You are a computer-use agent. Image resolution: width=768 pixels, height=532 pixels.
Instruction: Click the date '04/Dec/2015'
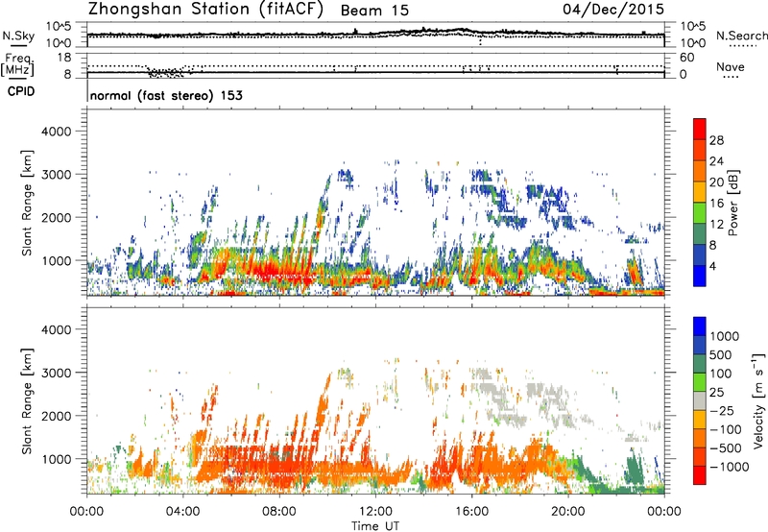(613, 9)
